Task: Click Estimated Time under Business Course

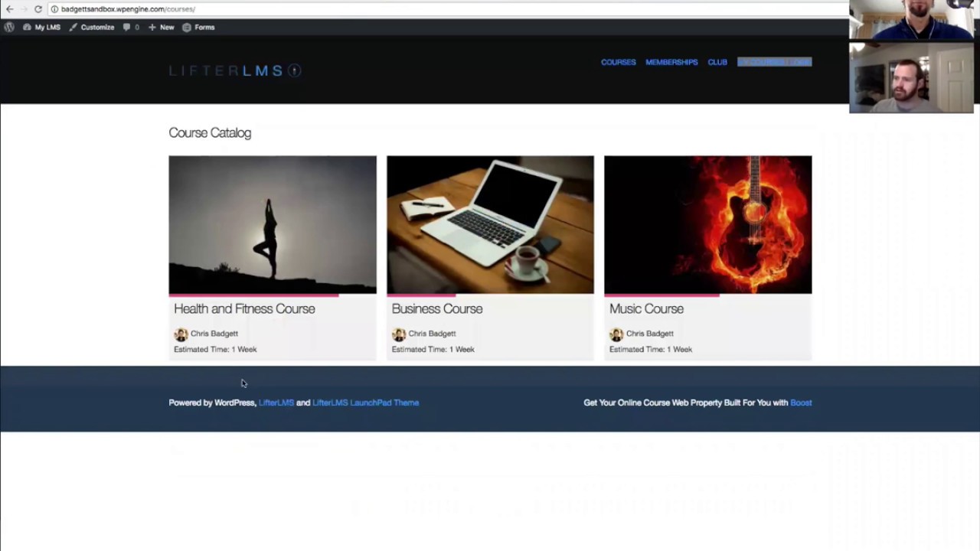Action: (x=433, y=349)
